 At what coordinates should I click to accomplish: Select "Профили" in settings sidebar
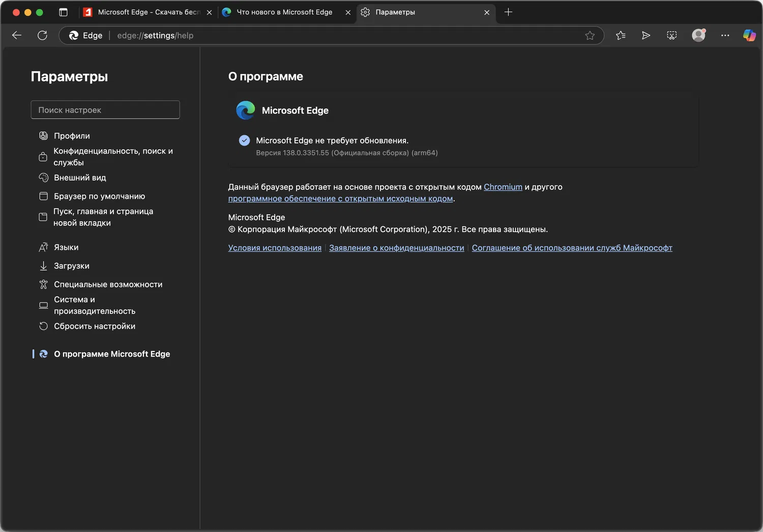tap(72, 136)
